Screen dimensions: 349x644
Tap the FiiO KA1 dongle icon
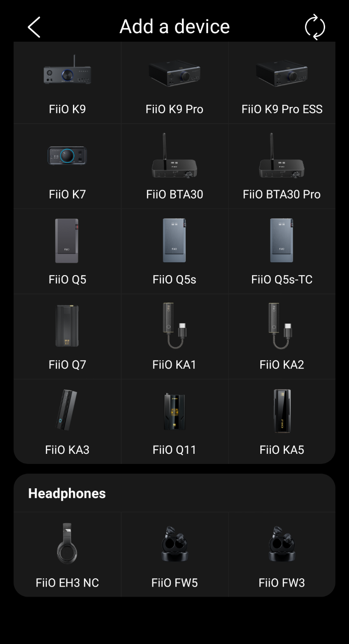coord(174,326)
